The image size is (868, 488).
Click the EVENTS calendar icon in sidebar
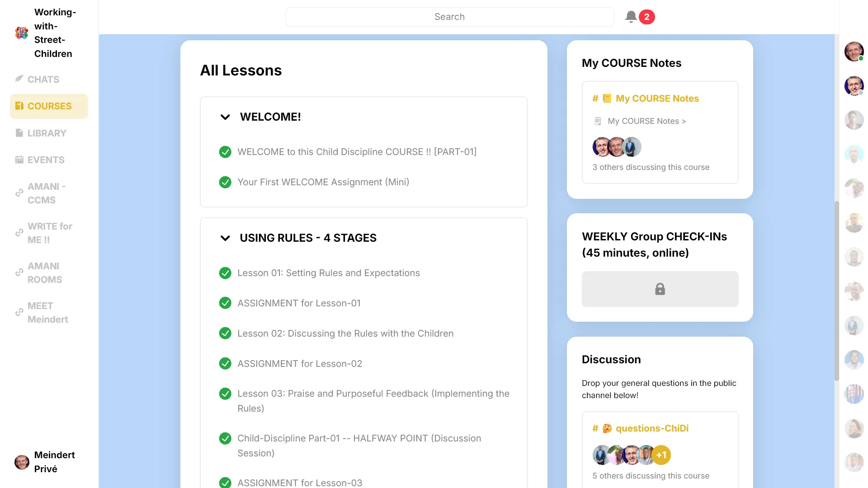point(19,160)
